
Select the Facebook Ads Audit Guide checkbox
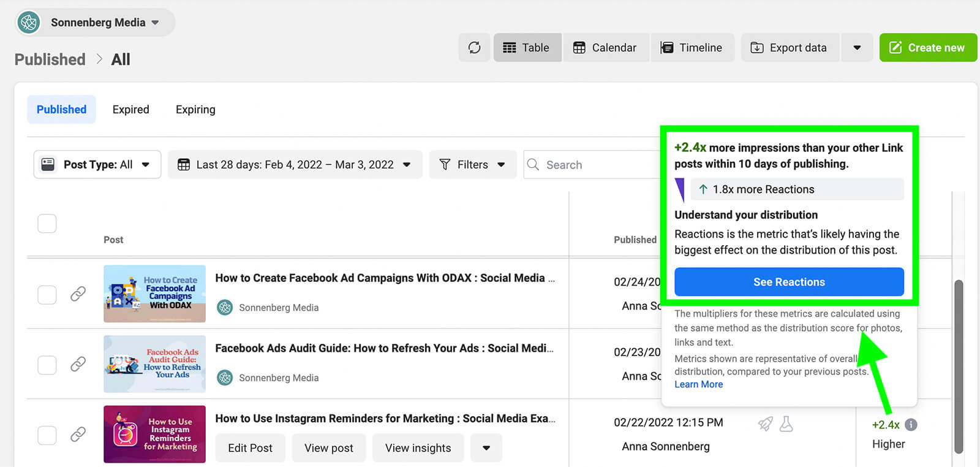(x=47, y=365)
